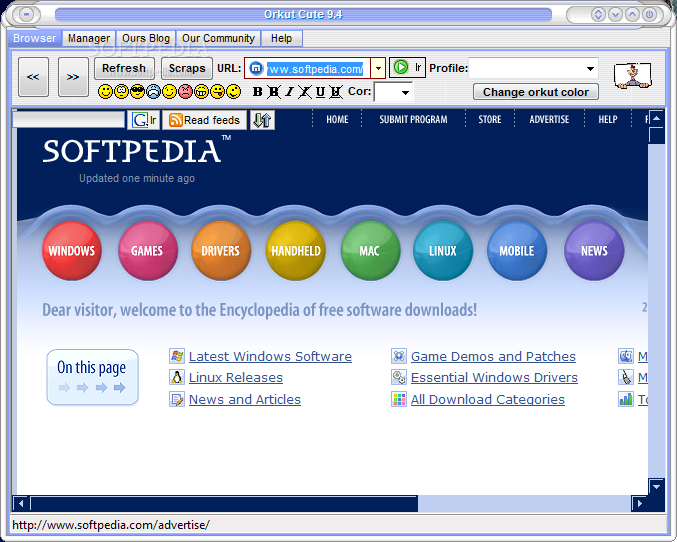
Task: Click the up-down arrows transfer icon
Action: click(x=262, y=120)
